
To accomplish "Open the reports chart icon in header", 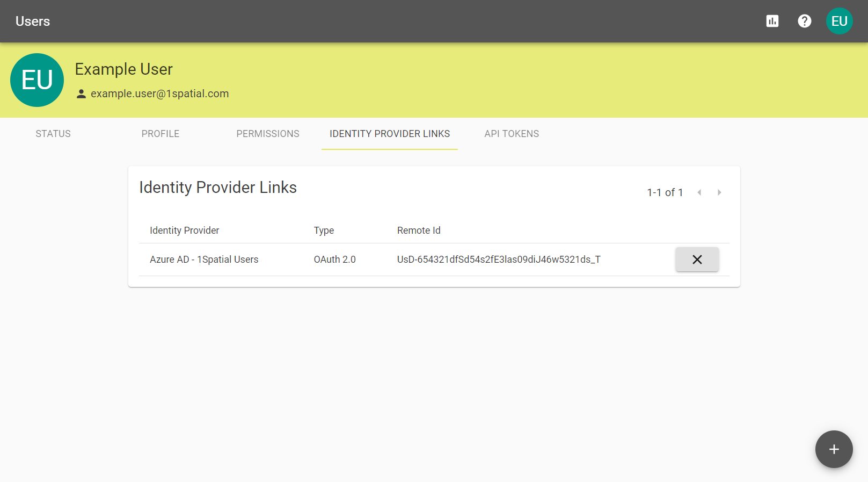I will pyautogui.click(x=772, y=21).
